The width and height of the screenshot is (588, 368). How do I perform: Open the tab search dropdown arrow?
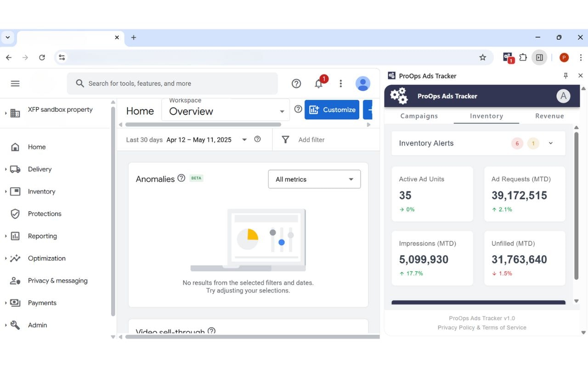pyautogui.click(x=8, y=37)
